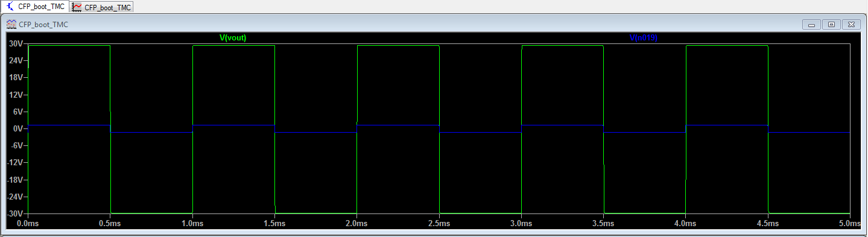Screen dimensions: 868x237
Task: Switch to the CFP_boot_TMC schematic tab
Action: pos(35,7)
